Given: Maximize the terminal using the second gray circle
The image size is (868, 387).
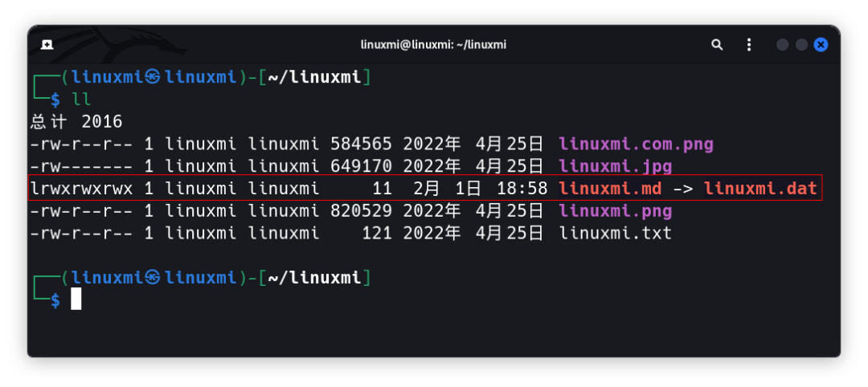Looking at the screenshot, I should (x=801, y=45).
